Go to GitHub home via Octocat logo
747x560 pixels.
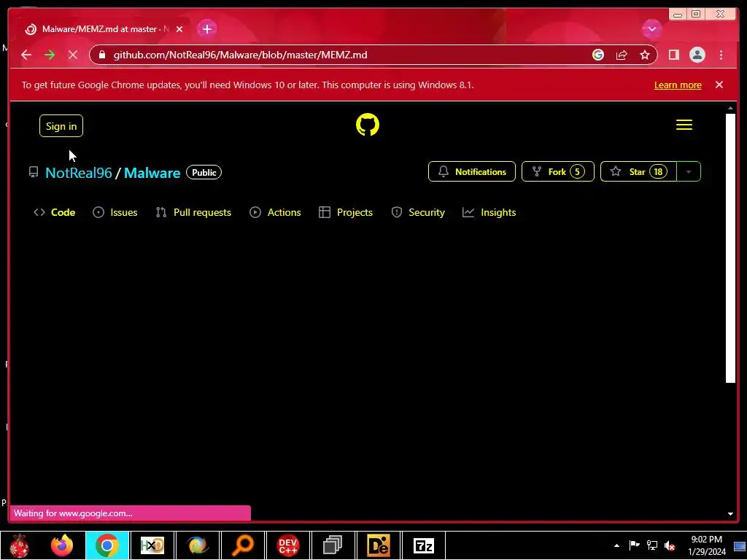click(x=368, y=124)
